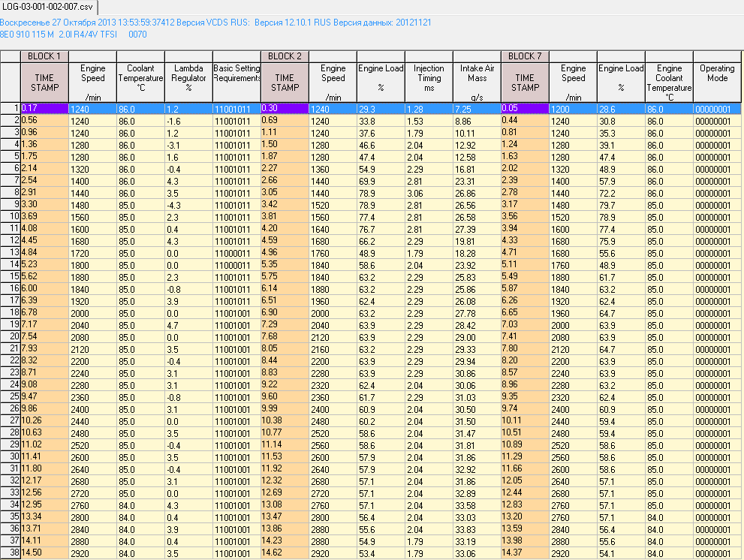This screenshot has height=560, width=744.
Task: Click the Engine Speed header next to Coolant Temperature
Action: pos(92,83)
